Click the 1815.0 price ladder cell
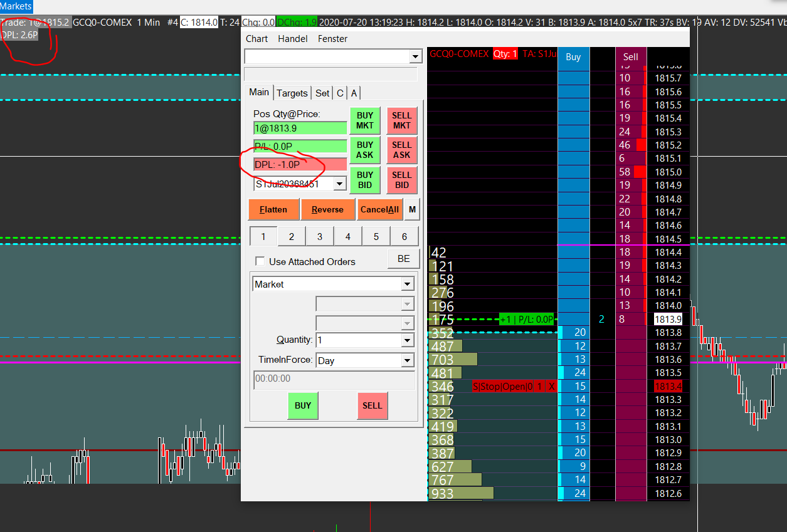The width and height of the screenshot is (787, 532). [668, 172]
